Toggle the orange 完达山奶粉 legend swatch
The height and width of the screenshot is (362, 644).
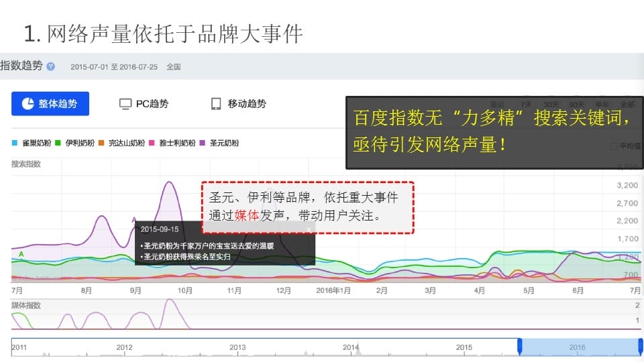pyautogui.click(x=101, y=143)
